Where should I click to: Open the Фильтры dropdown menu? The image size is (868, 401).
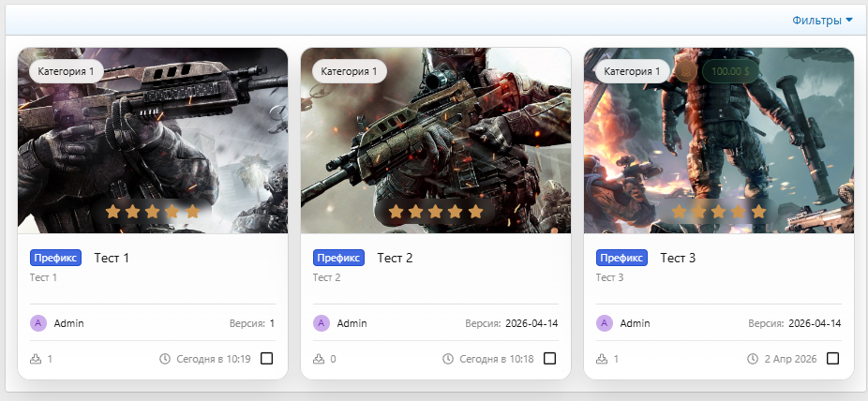(822, 21)
